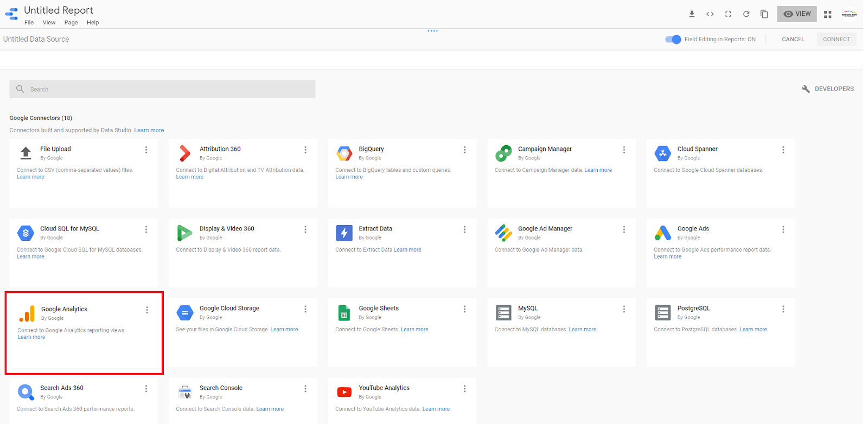Click the Data Studio logo icon
The width and height of the screenshot is (868, 424).
[11, 14]
